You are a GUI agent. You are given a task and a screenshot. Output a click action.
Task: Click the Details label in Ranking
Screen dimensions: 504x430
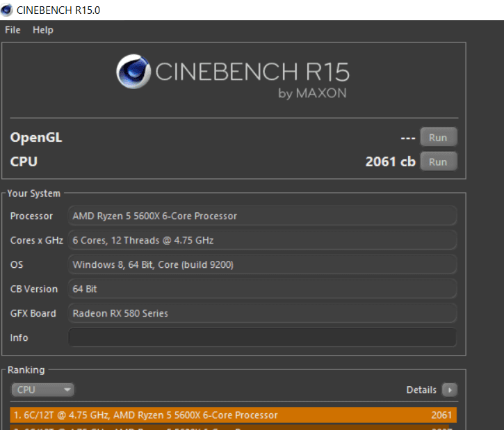tap(421, 390)
